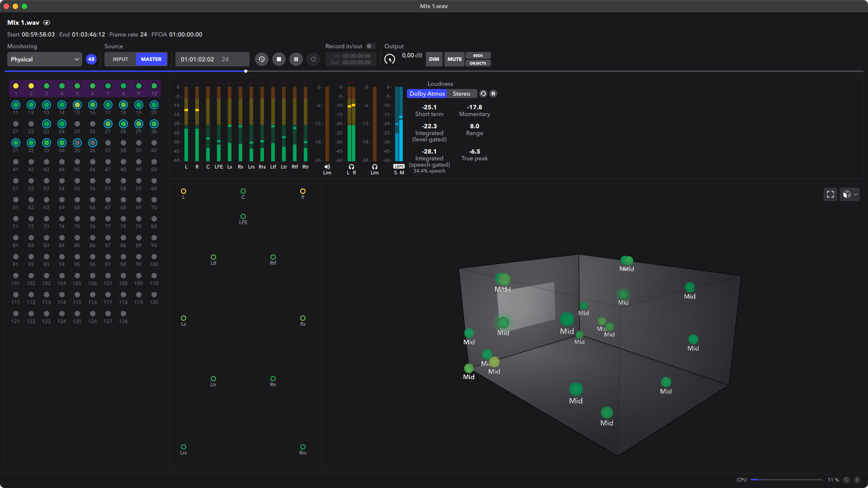
Task: Arm recording with the record circle icon
Action: tap(313, 59)
